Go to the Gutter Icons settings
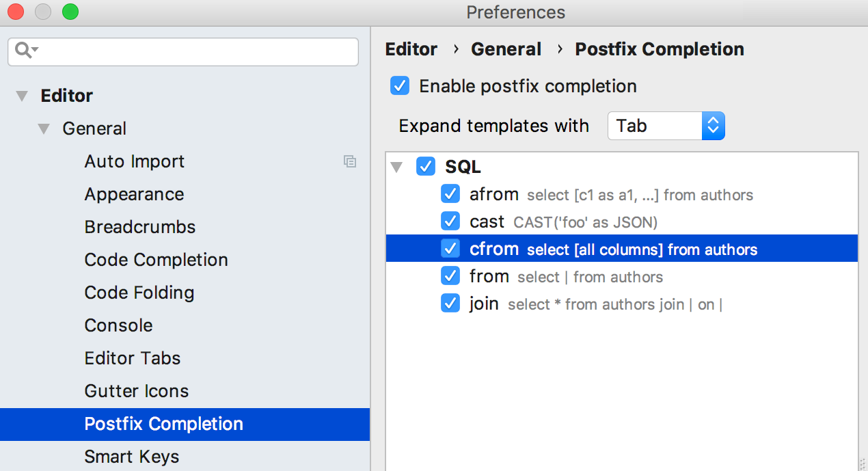 pyautogui.click(x=136, y=391)
